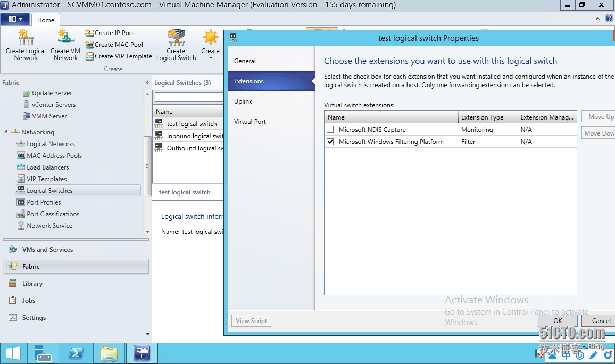Image resolution: width=615 pixels, height=364 pixels.
Task: Select Create VIP Template in ribbon
Action: tap(119, 56)
